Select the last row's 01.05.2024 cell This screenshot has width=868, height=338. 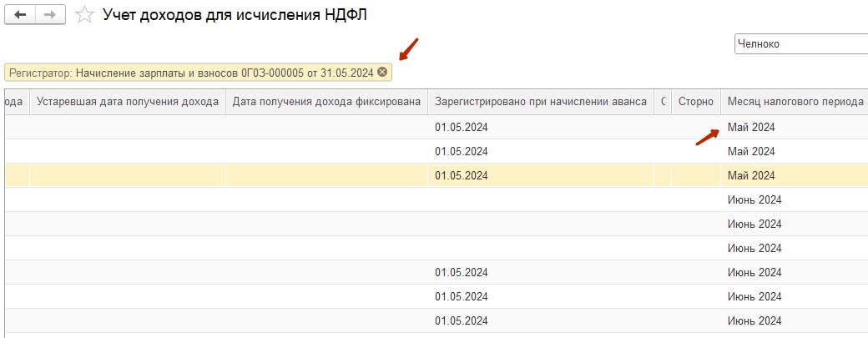click(461, 320)
